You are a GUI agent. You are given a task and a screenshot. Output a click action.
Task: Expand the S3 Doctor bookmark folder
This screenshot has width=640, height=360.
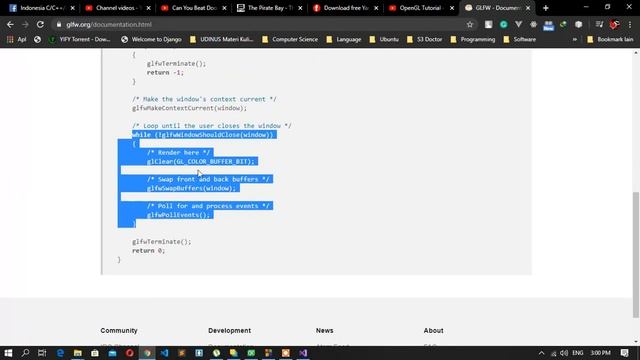[425, 40]
